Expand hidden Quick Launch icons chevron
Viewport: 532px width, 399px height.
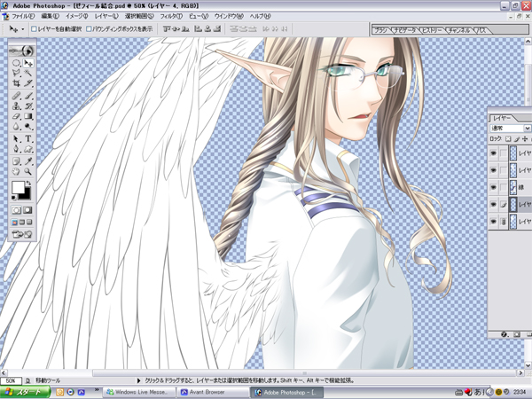pyautogui.click(x=97, y=390)
